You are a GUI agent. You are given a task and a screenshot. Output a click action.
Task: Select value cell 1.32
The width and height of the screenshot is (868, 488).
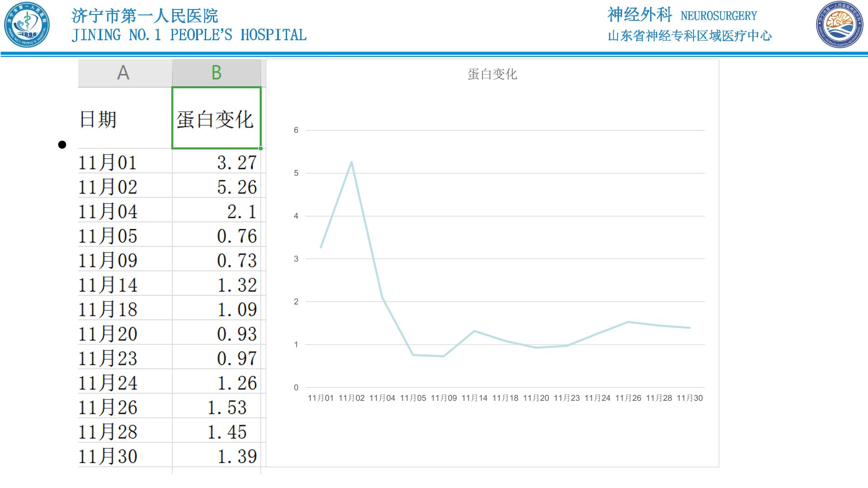tap(217, 284)
